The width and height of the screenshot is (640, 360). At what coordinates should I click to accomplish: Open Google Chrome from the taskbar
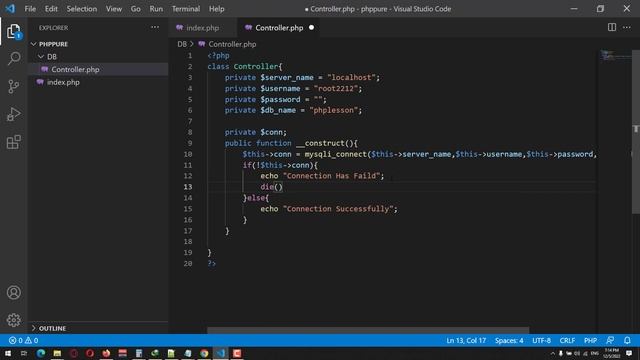coord(204,353)
